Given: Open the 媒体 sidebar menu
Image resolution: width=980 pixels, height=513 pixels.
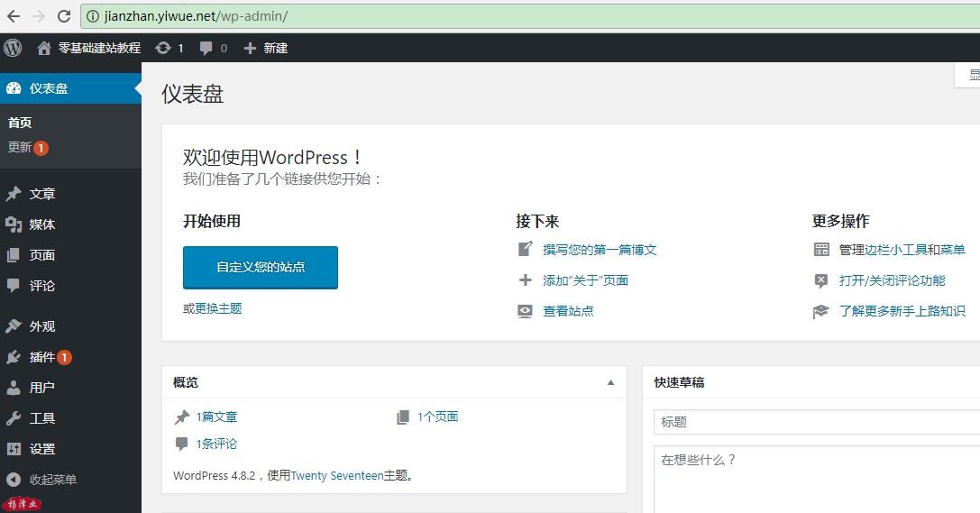Looking at the screenshot, I should click(70, 224).
